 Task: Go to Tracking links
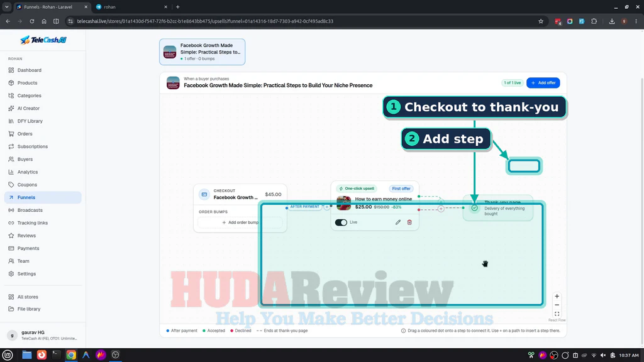[x=43, y=223]
